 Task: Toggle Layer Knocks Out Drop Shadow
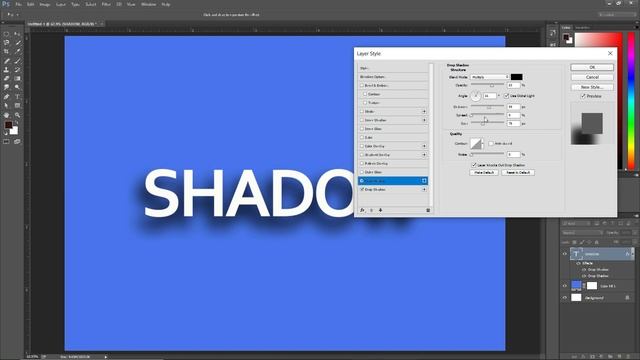point(474,165)
